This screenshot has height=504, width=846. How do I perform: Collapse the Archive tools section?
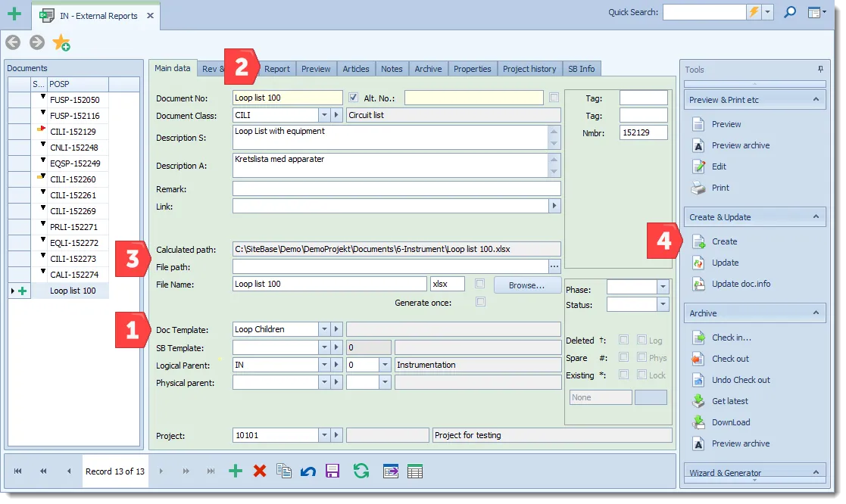816,313
